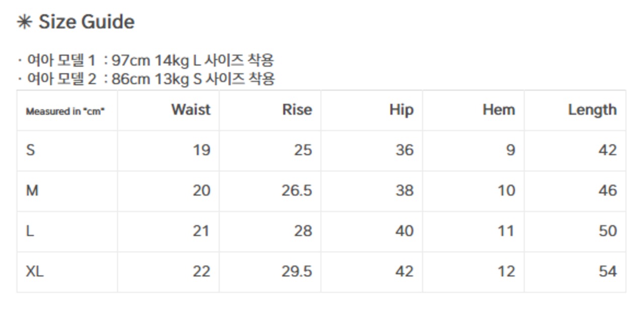Image resolution: width=644 pixels, height=318 pixels.
Task: Click the Waist value 19 for size S
Action: pyautogui.click(x=201, y=150)
